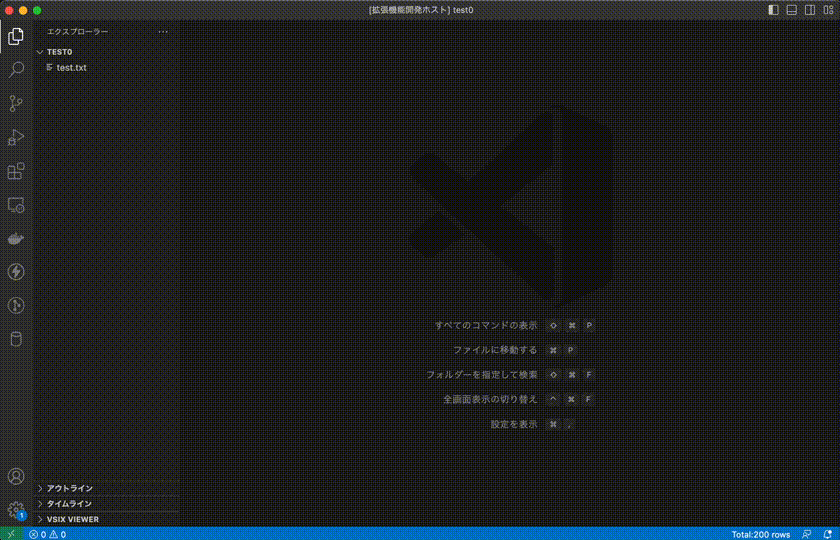Screen dimensions: 840x540
Task: Click the errors and warnings count in the status bar
Action: (48, 534)
